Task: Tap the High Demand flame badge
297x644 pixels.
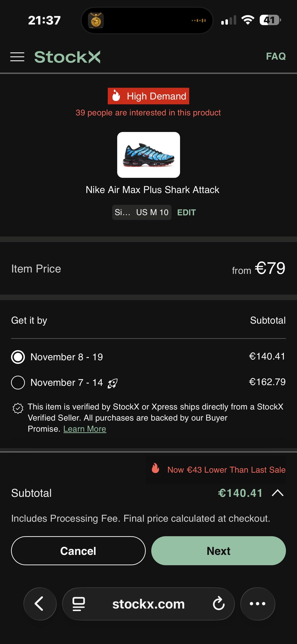Action: 148,96
